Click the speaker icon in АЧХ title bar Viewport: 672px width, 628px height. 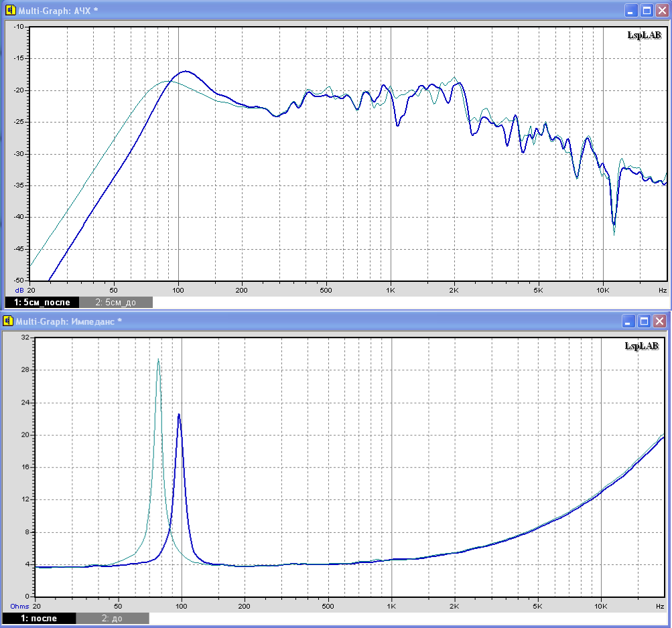[10, 10]
